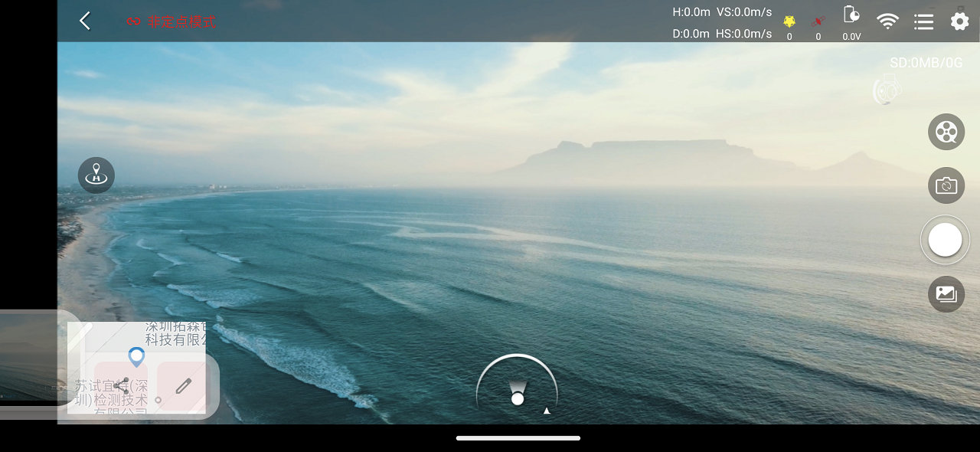980x452 pixels.
Task: Tap the yellow drone signal icon
Action: (789, 21)
